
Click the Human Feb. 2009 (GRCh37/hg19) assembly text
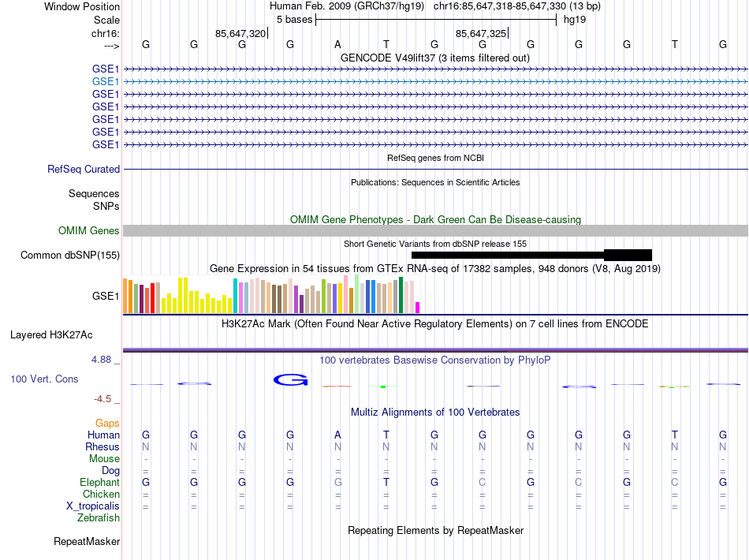pos(346,6)
